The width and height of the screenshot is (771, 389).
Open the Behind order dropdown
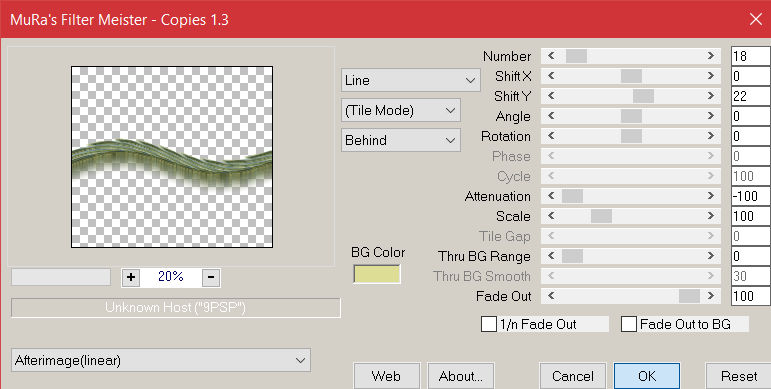tap(401, 140)
